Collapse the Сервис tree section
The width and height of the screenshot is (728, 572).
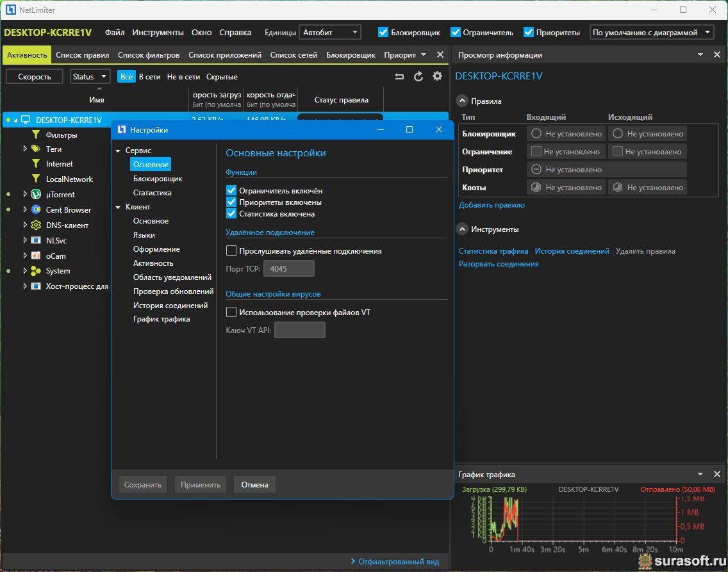pos(118,151)
